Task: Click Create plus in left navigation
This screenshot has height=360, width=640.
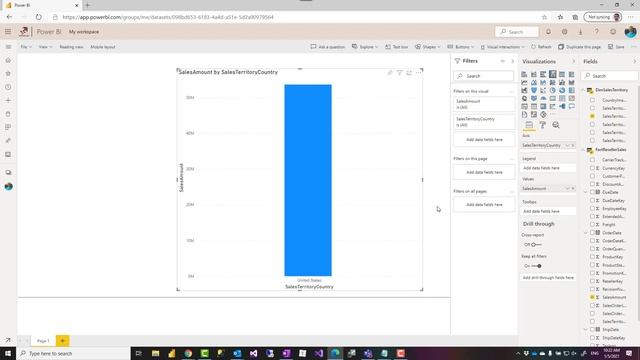Action: pyautogui.click(x=8, y=100)
